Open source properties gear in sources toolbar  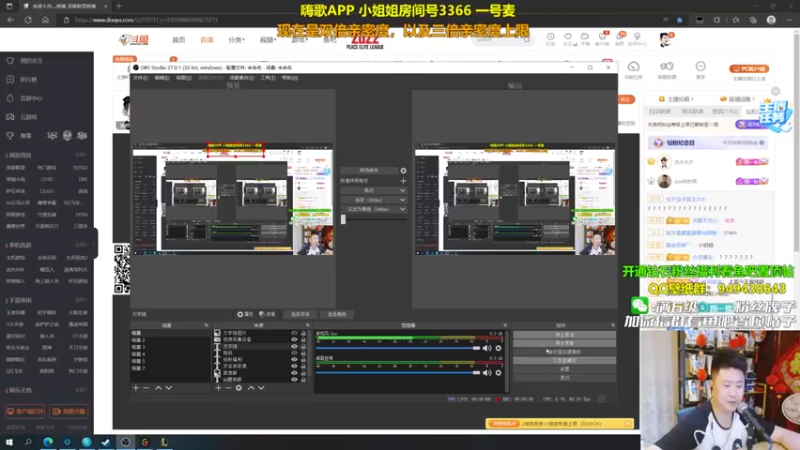click(x=238, y=388)
